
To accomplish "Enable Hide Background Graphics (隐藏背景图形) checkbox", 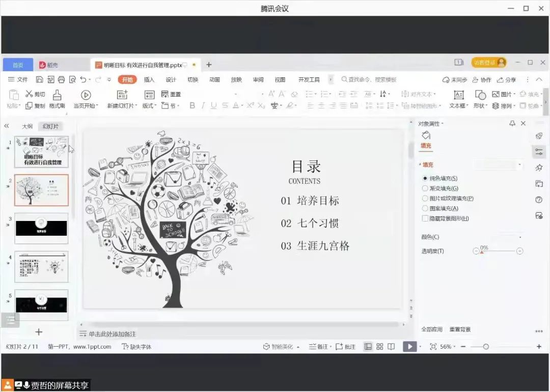I will tap(425, 218).
